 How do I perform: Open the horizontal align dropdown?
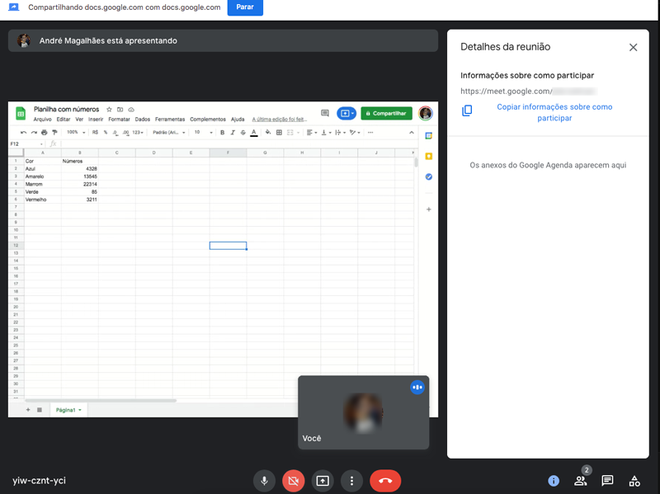311,133
